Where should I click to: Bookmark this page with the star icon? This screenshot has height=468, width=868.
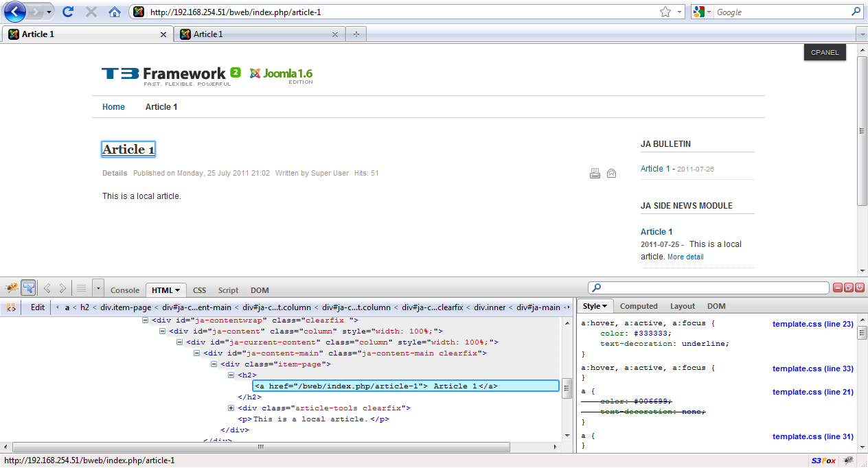tap(665, 12)
